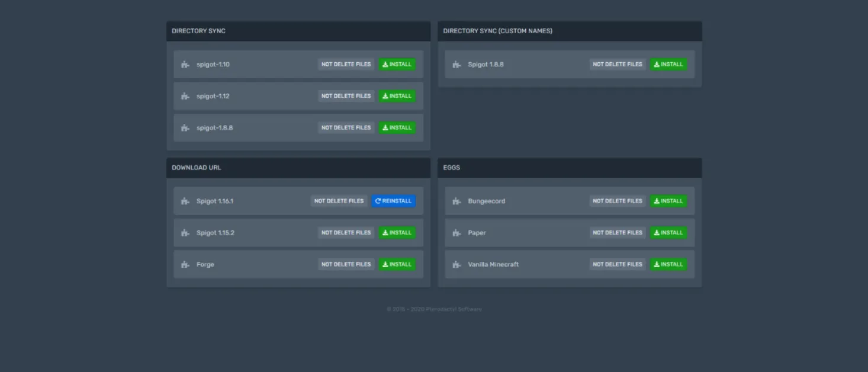This screenshot has width=868, height=372.
Task: Install Spigot 1.8.8 under custom names
Action: (668, 65)
